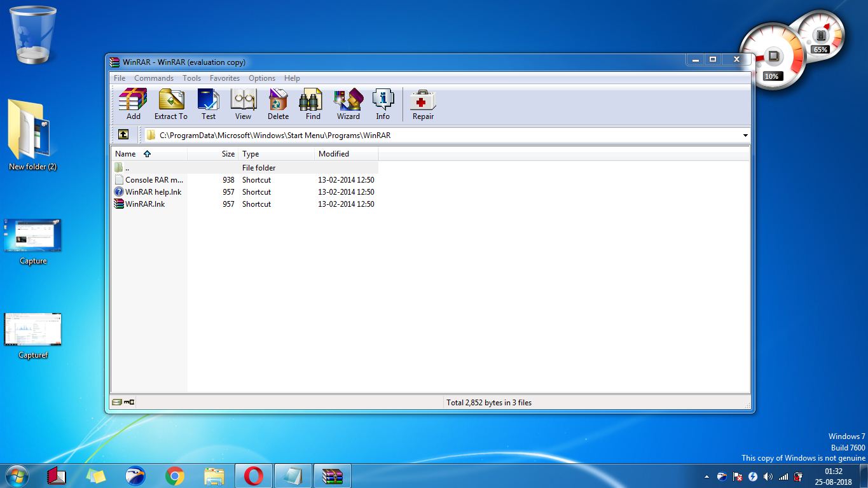Viewport: 868px width, 488px height.
Task: Go up one folder level button
Action: pos(123,135)
